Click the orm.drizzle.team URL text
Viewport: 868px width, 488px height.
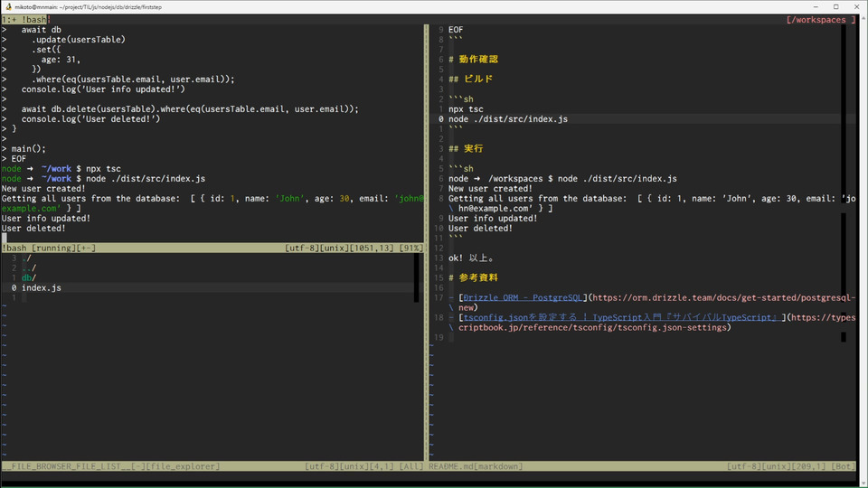[724, 297]
